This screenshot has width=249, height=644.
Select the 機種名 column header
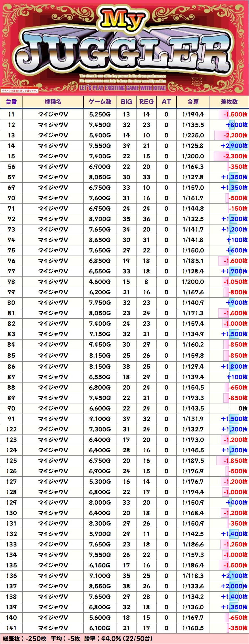click(x=53, y=102)
